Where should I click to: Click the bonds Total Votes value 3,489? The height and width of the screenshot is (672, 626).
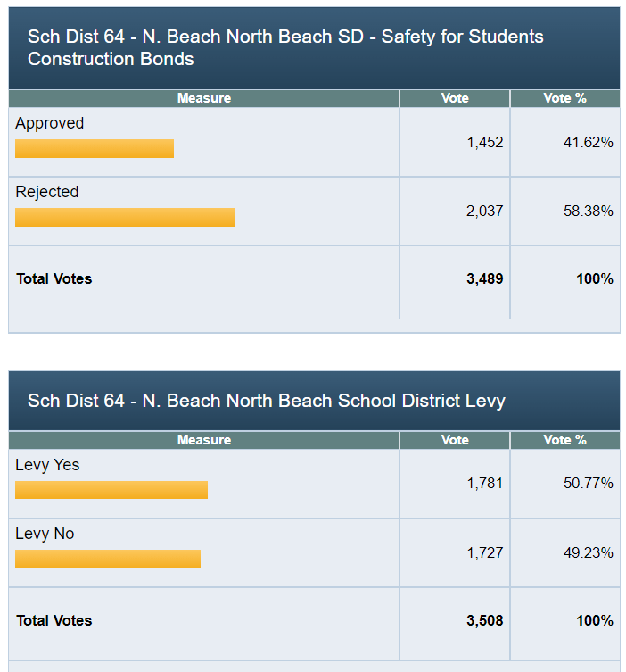484,278
